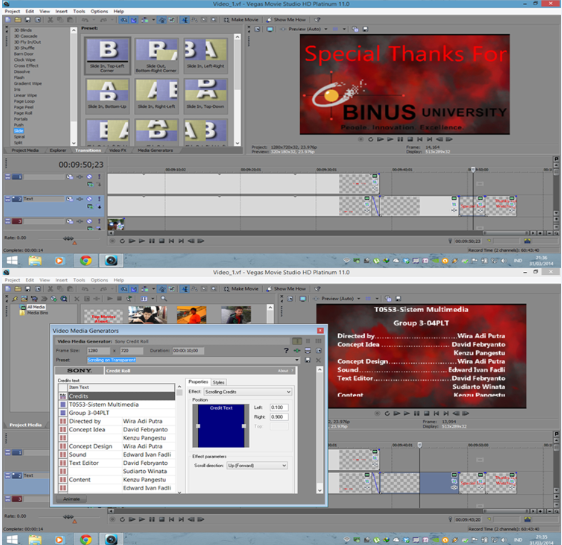Click question mark help icon in Media Generators dialog
The height and width of the screenshot is (545, 562).
[x=286, y=350]
